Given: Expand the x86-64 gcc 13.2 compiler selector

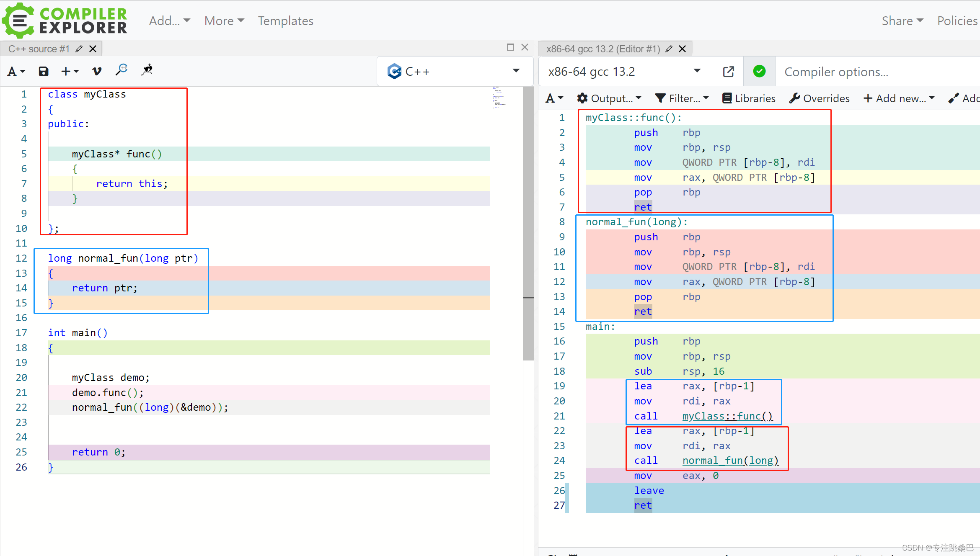Looking at the screenshot, I should (624, 72).
